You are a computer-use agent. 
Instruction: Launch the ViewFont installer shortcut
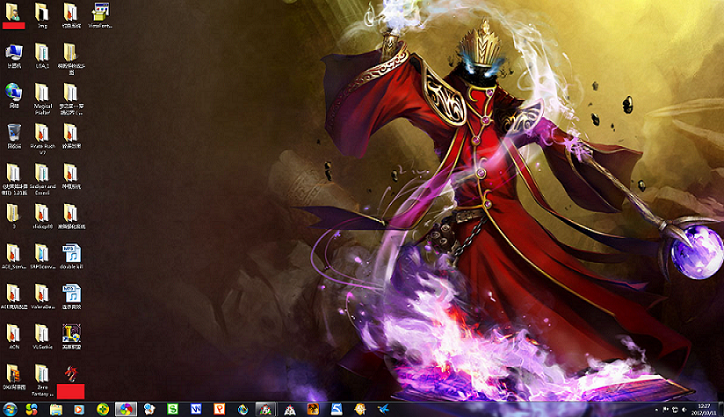click(100, 15)
